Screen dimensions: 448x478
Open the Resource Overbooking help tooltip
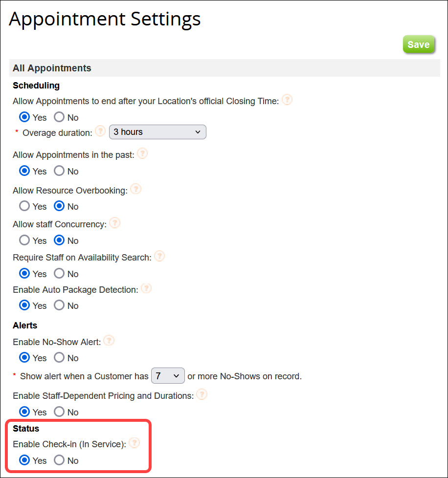[135, 189]
